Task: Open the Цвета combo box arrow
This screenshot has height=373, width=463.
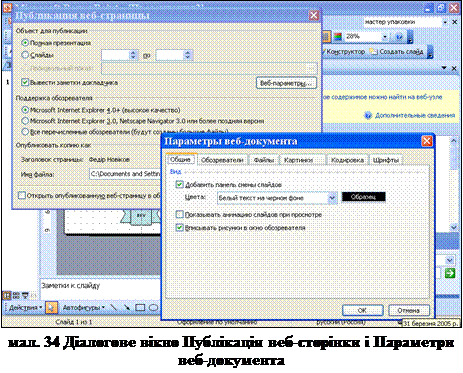Action: (332, 198)
